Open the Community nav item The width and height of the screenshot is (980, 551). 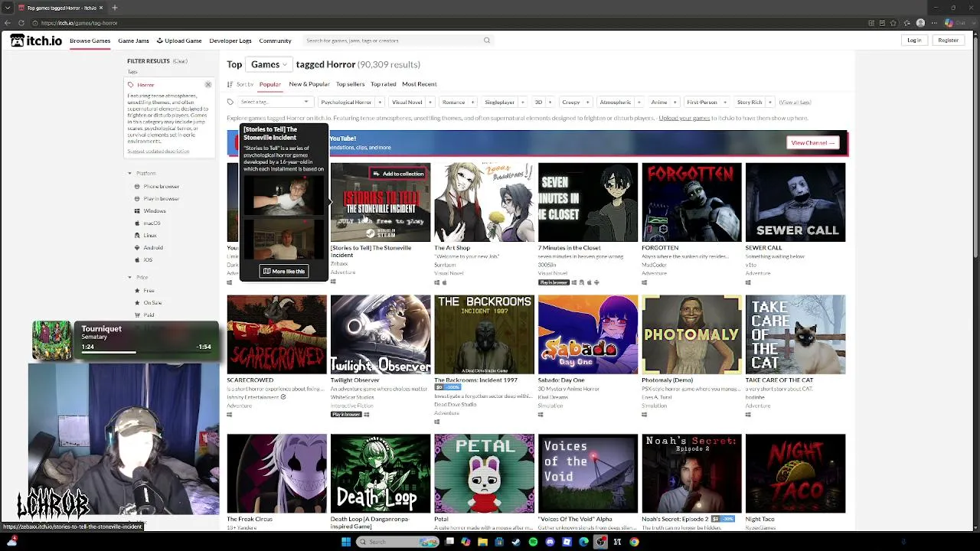click(275, 41)
